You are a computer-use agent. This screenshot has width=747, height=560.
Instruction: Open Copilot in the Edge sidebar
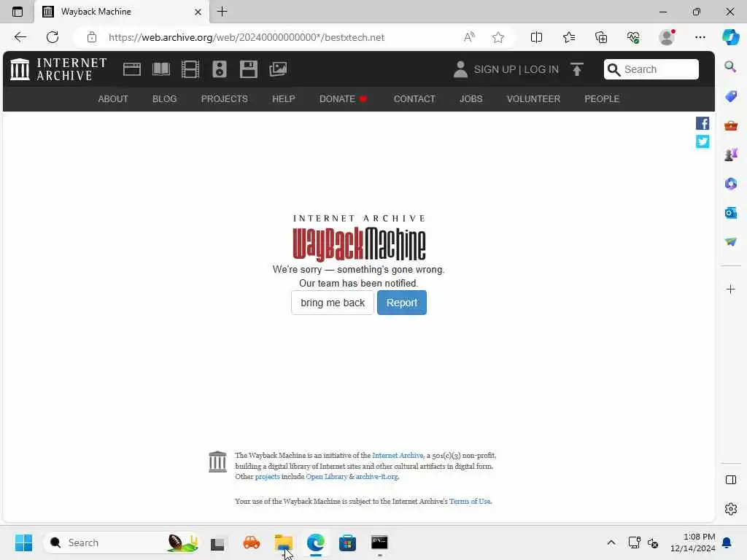point(730,37)
